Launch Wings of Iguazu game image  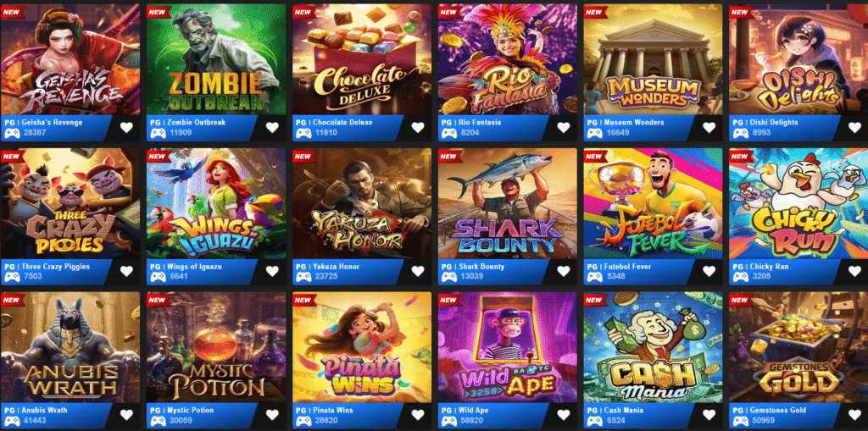click(216, 203)
